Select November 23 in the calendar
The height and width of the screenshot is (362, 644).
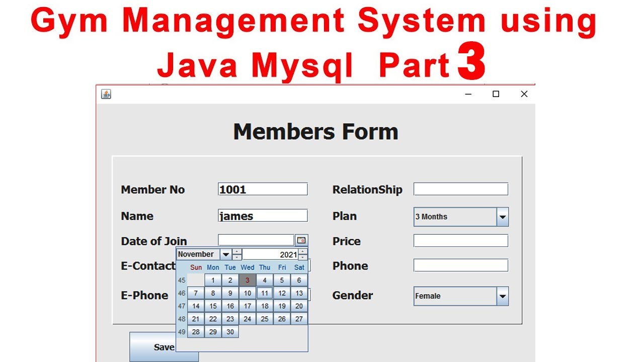[x=230, y=319]
